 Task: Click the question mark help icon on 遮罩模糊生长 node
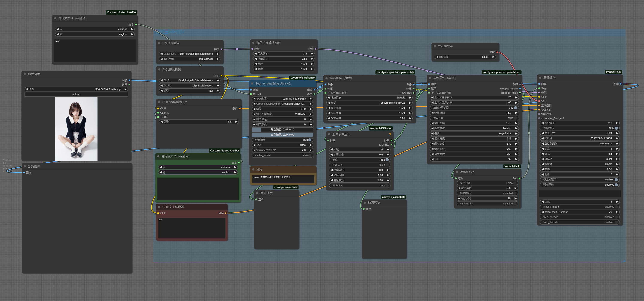point(390,134)
